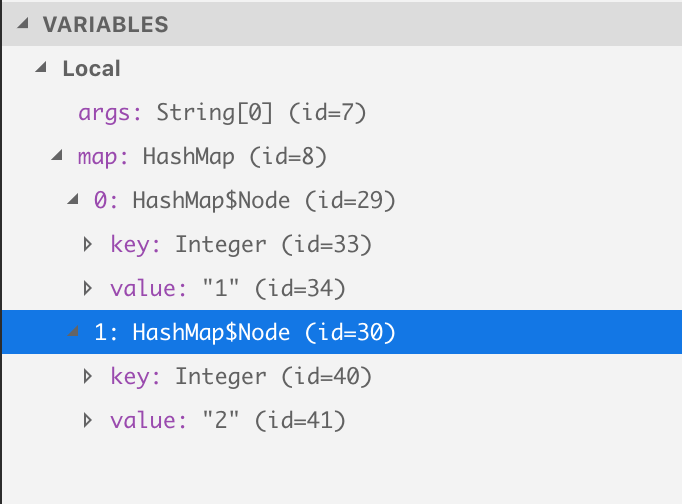Screen dimensions: 682x504
Task: Expand the key Integer (id=40) arrow
Action: [88, 377]
